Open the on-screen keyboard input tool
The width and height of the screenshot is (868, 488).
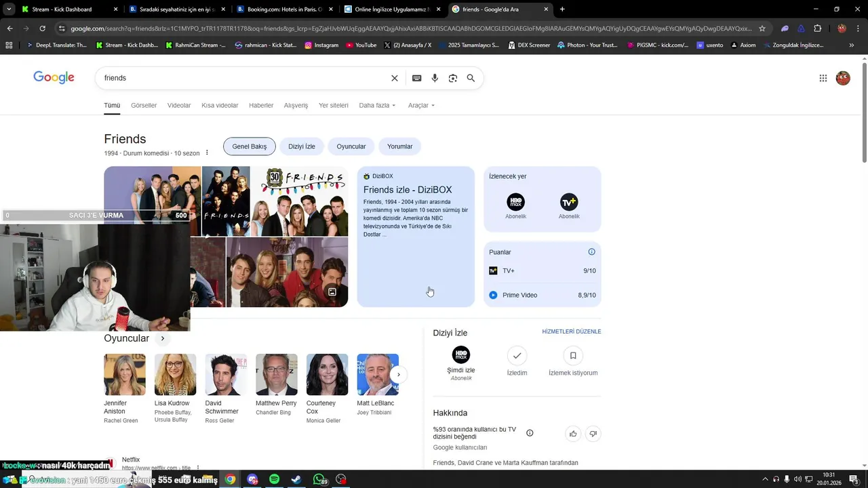point(417,78)
